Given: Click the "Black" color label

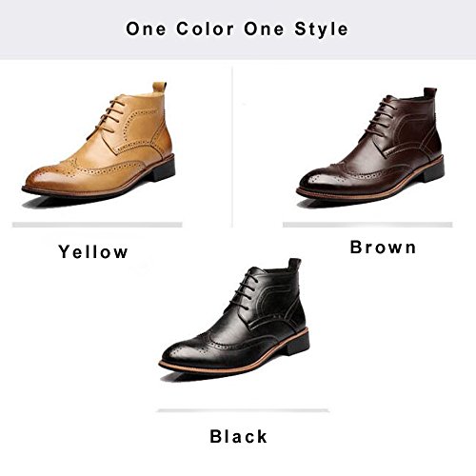Looking at the screenshot, I should (238, 436).
